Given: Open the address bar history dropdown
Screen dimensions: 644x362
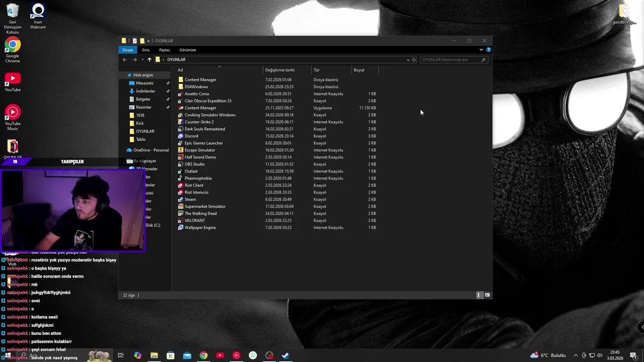Looking at the screenshot, I should [408, 60].
